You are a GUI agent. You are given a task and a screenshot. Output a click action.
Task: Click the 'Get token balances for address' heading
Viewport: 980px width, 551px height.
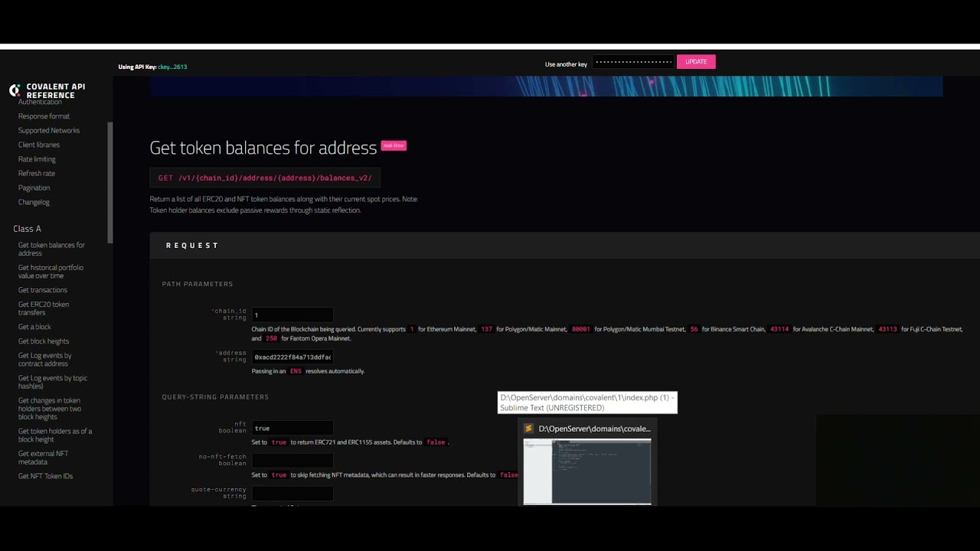(x=263, y=147)
